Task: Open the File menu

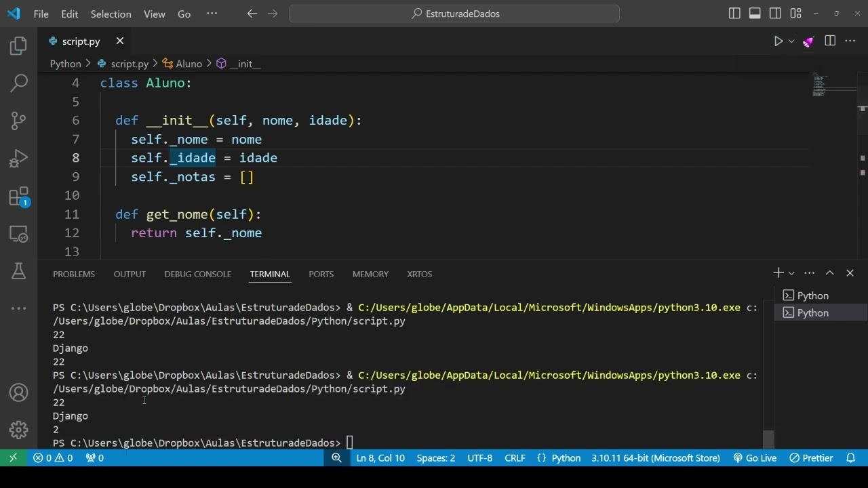Action: click(x=41, y=14)
